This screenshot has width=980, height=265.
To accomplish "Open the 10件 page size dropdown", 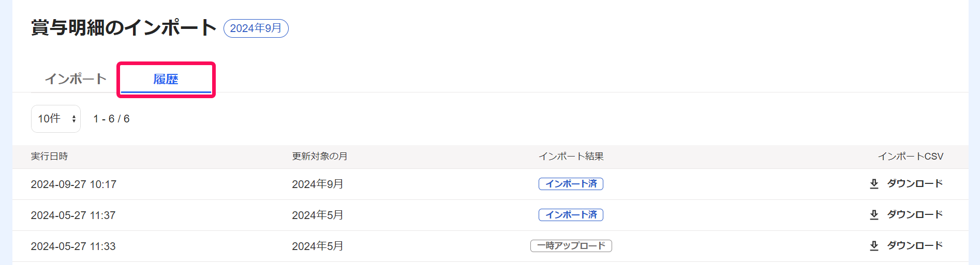I will 56,119.
